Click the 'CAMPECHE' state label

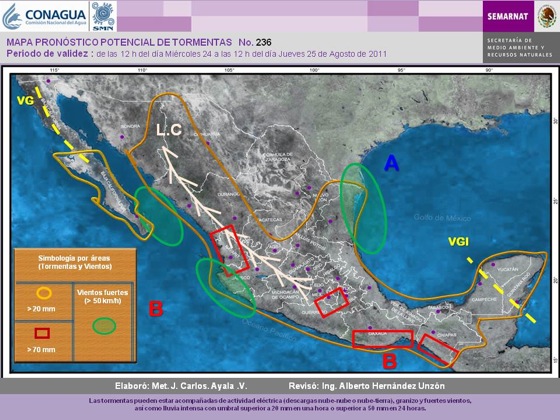coord(484,299)
